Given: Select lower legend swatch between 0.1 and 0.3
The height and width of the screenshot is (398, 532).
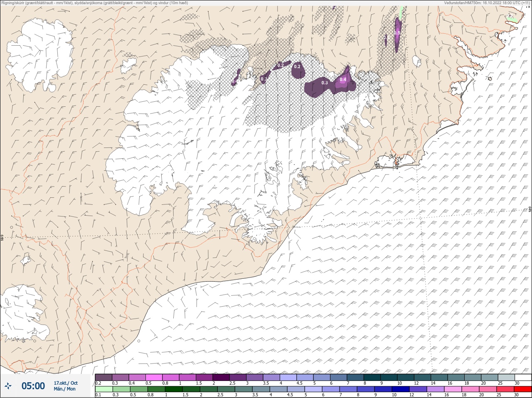Looking at the screenshot, I should 103,389.
